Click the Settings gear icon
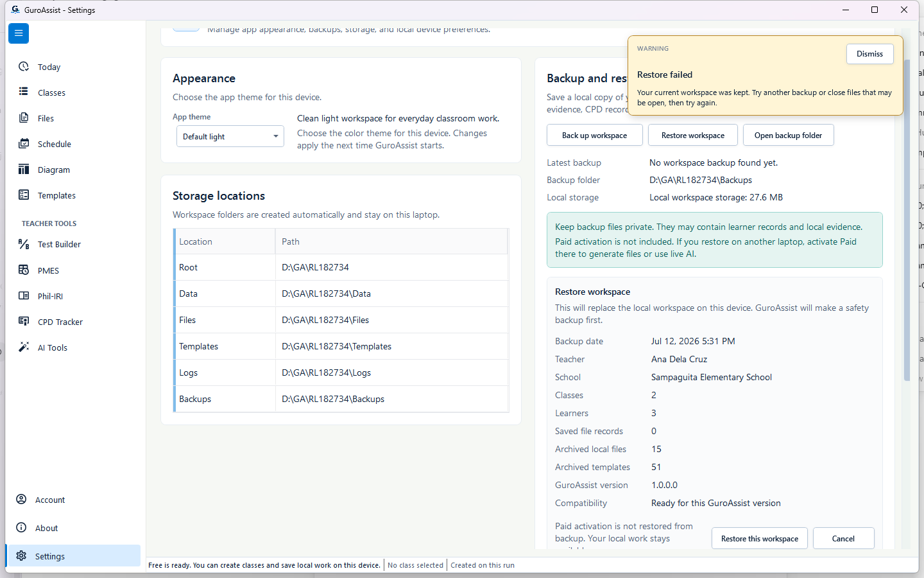The image size is (924, 578). [x=21, y=556]
